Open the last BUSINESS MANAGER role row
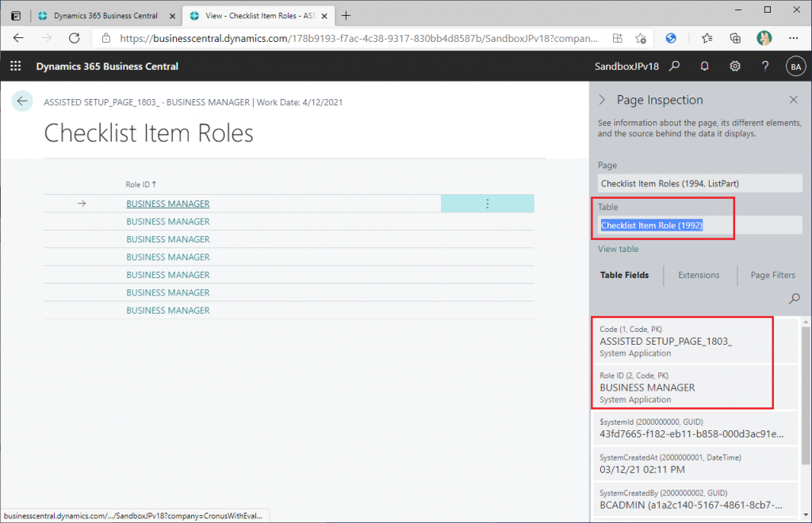Screen dimensions: 812x523 [x=168, y=311]
